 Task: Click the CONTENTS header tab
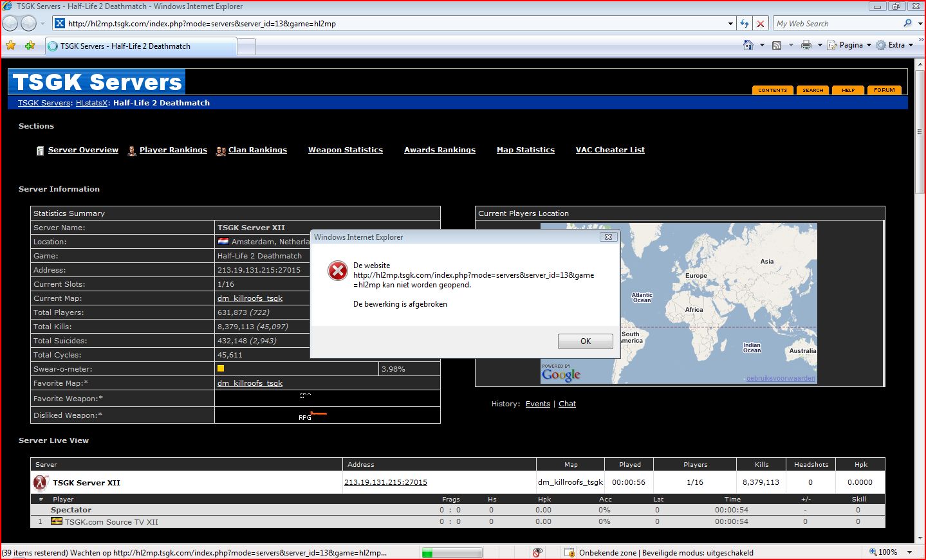(772, 90)
